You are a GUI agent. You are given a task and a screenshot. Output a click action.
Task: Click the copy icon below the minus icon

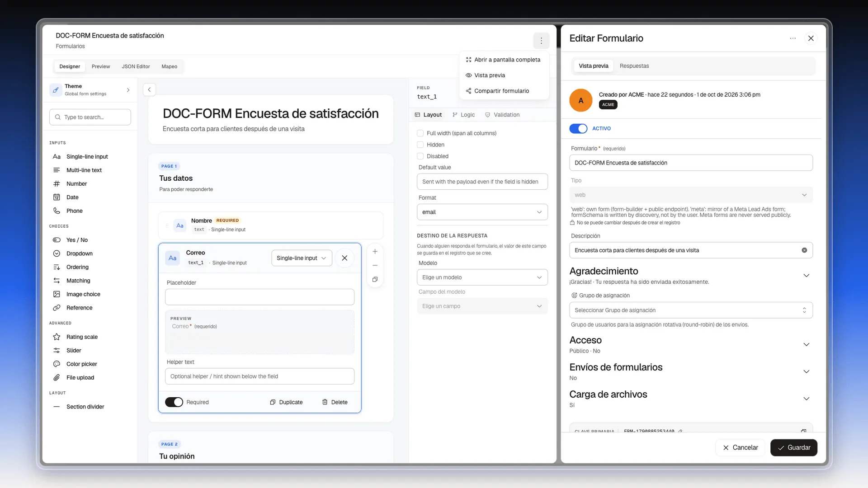click(375, 280)
